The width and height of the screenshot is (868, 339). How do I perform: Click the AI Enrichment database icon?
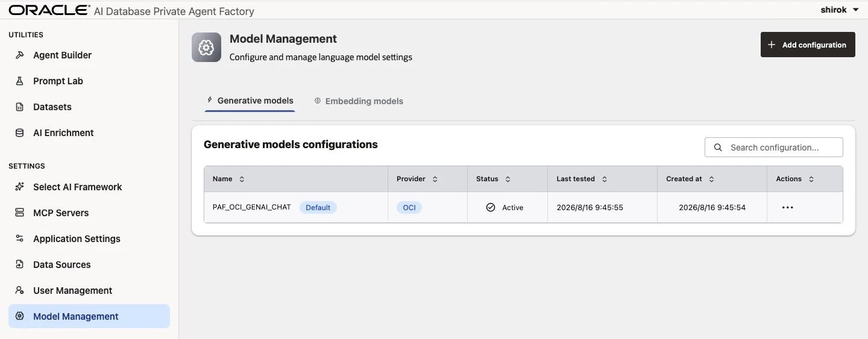(20, 132)
